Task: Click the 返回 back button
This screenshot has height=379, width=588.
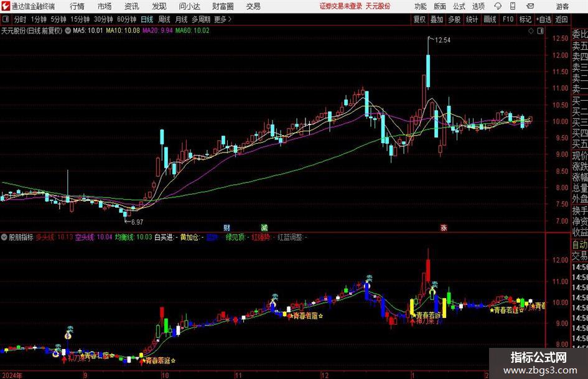Action: (561, 19)
